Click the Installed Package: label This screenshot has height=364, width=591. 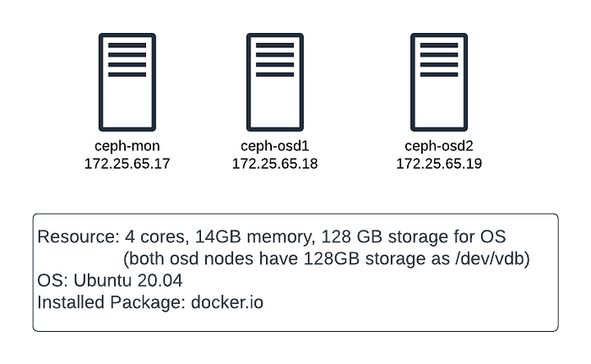coord(111,303)
